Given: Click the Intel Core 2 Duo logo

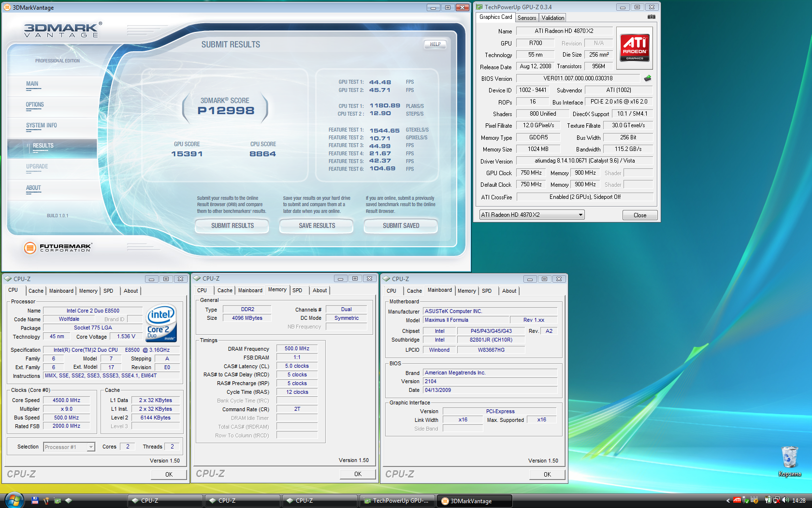Looking at the screenshot, I should coord(161,324).
